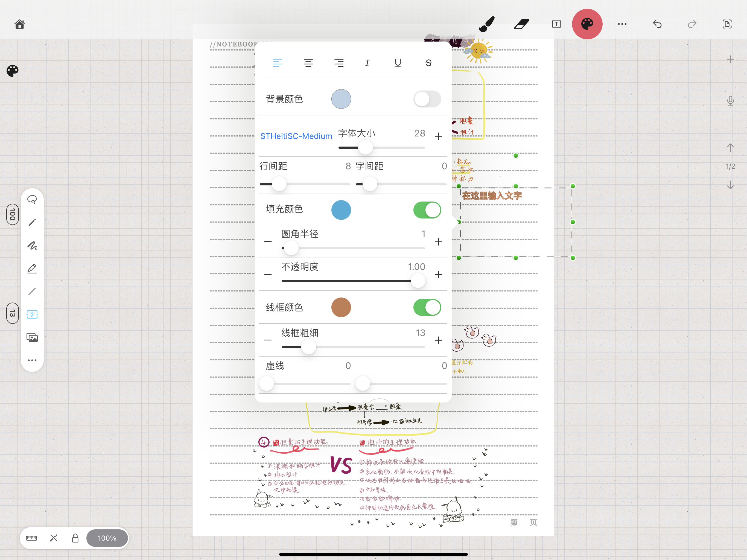Tap the home icon
The width and height of the screenshot is (747, 560).
point(20,24)
